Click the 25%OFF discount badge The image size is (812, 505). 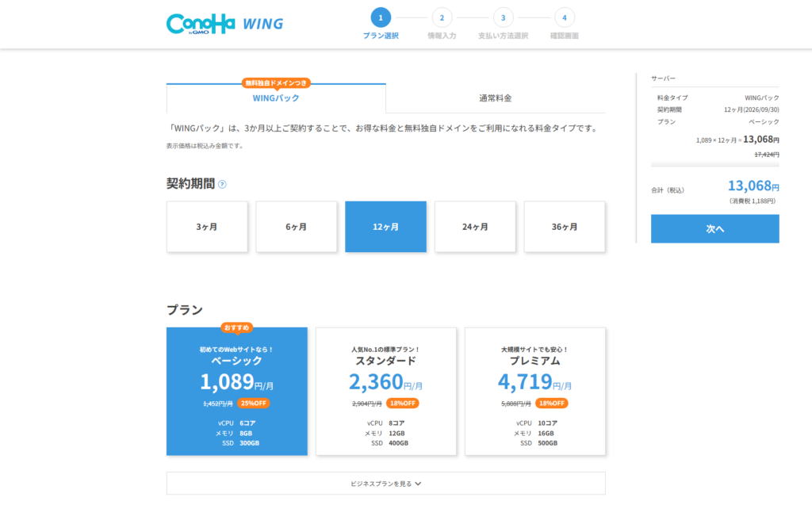[x=254, y=403]
